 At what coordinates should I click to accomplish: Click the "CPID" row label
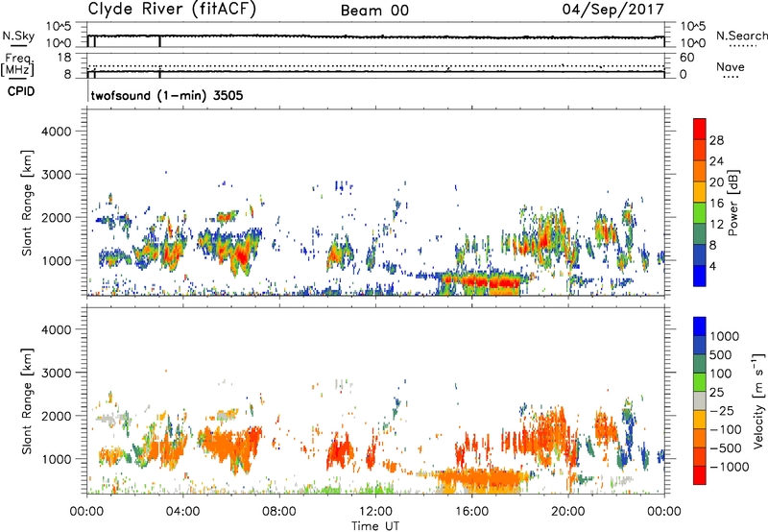point(21,91)
